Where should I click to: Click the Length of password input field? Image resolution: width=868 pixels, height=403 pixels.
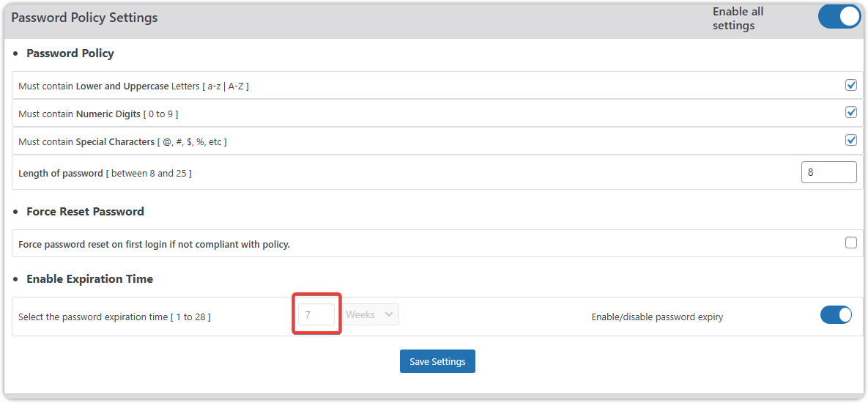pos(828,172)
